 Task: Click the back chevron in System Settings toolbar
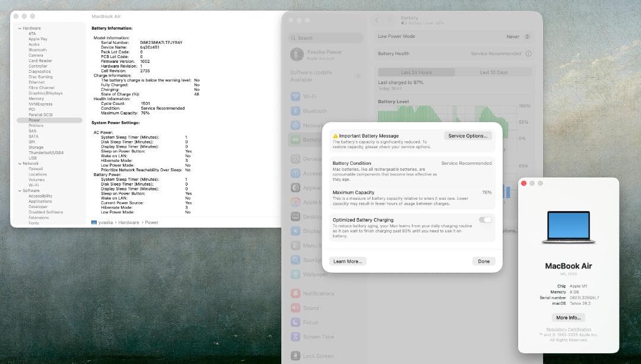(377, 20)
